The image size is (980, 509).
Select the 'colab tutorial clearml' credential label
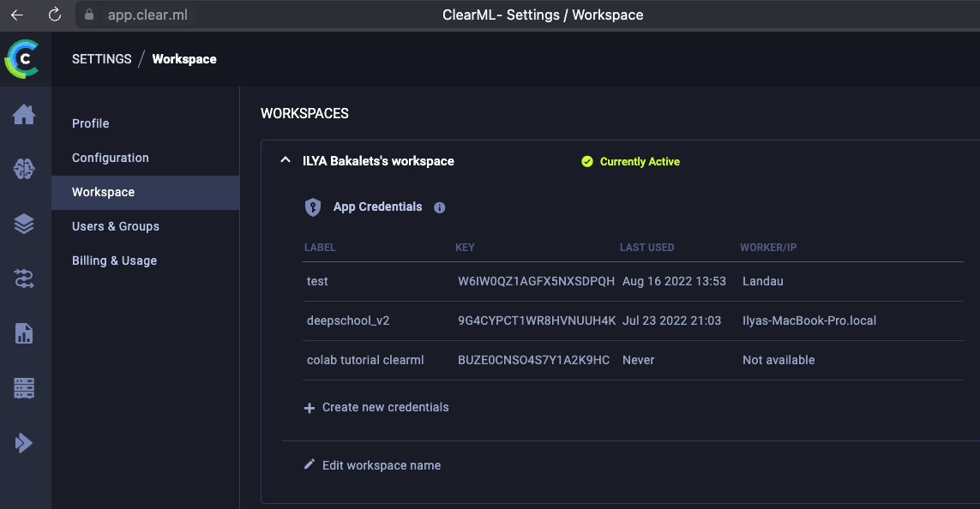pos(365,360)
